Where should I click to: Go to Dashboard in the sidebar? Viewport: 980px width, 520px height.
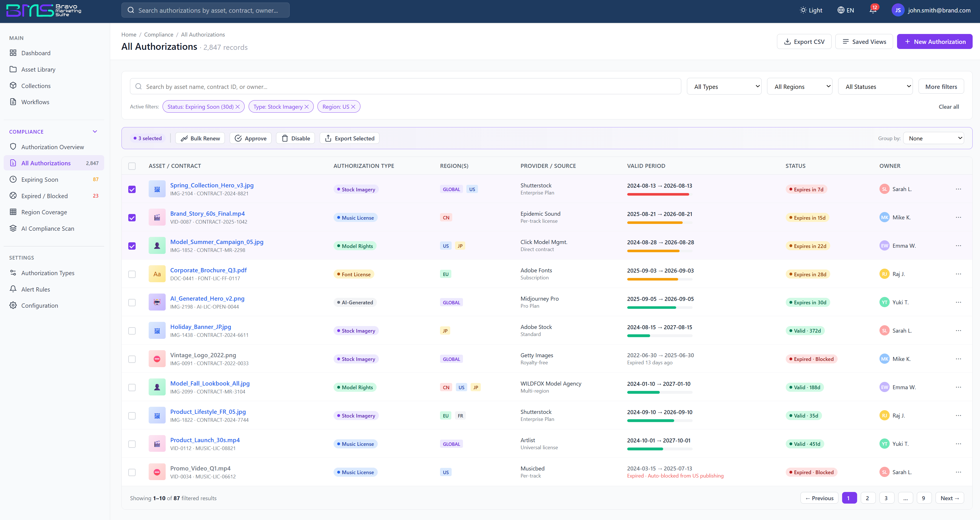click(x=54, y=53)
